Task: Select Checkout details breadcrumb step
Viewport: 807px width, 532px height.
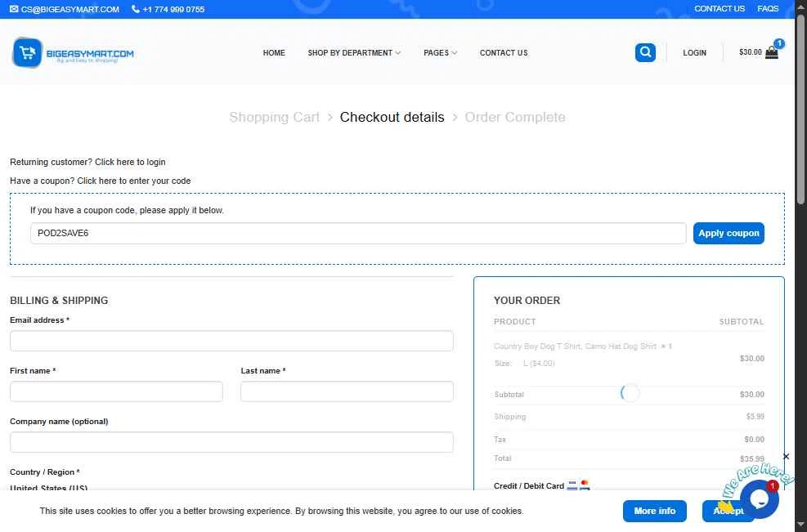Action: (x=392, y=118)
